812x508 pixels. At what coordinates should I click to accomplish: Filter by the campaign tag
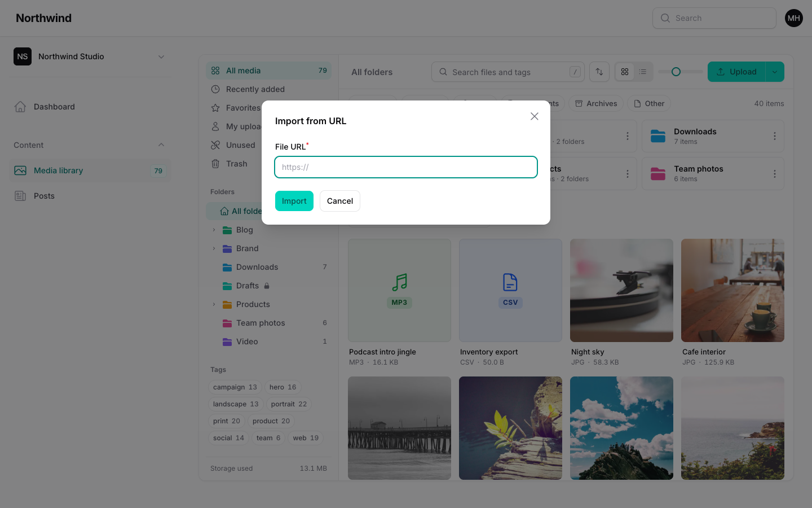click(235, 387)
